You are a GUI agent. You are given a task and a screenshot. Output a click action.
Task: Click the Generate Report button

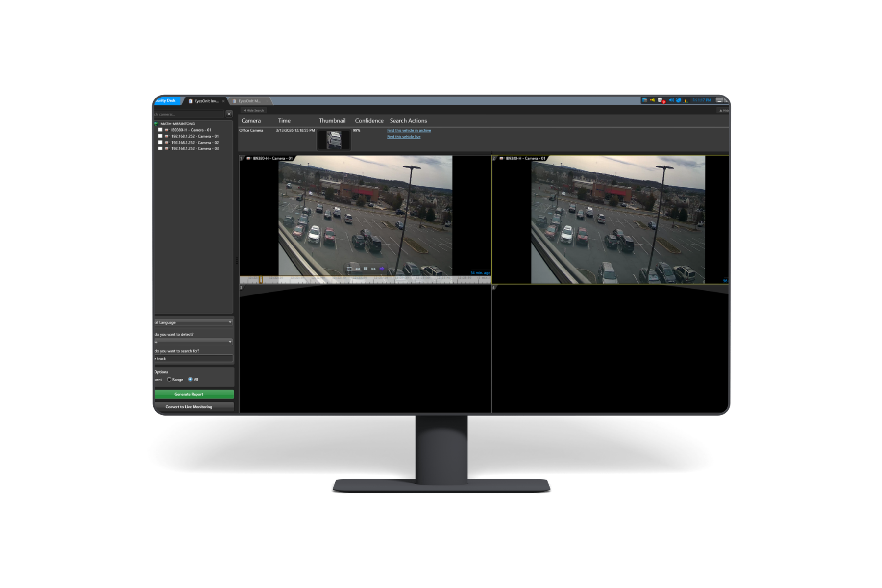click(194, 394)
